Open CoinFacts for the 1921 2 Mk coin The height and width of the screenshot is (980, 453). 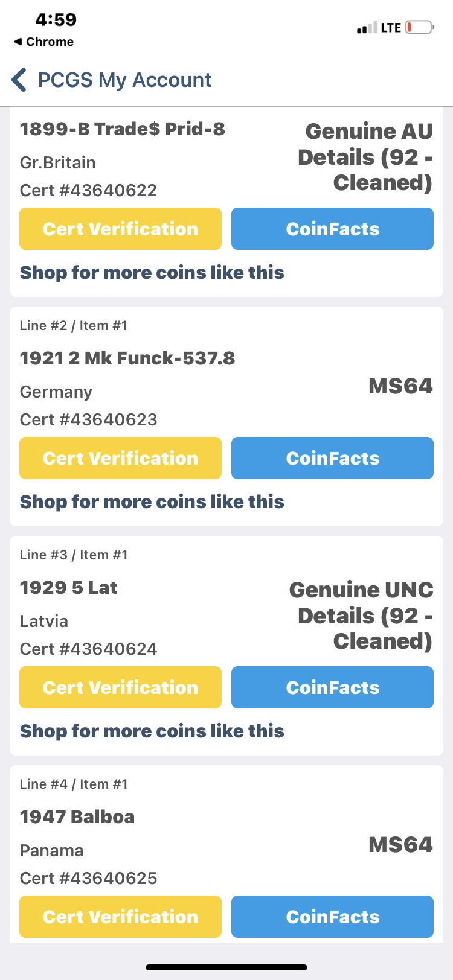click(332, 458)
